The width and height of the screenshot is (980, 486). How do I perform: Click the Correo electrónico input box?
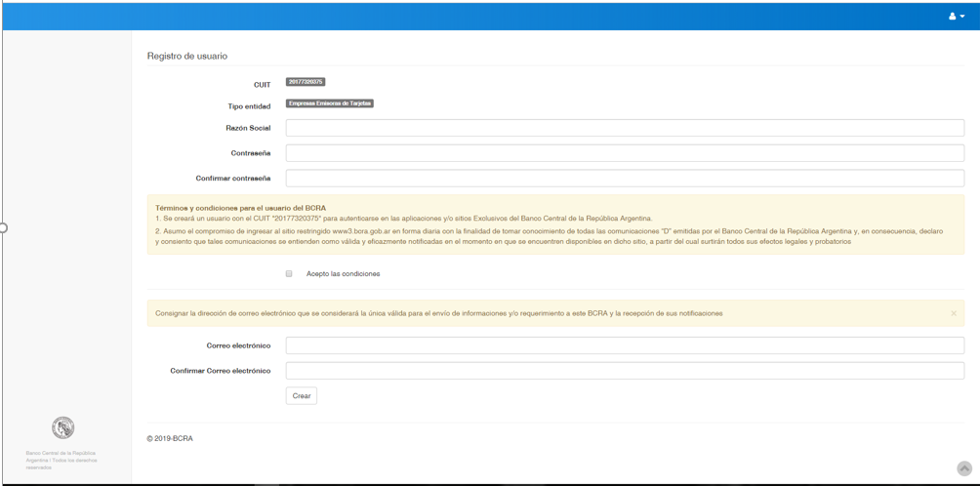tap(624, 345)
